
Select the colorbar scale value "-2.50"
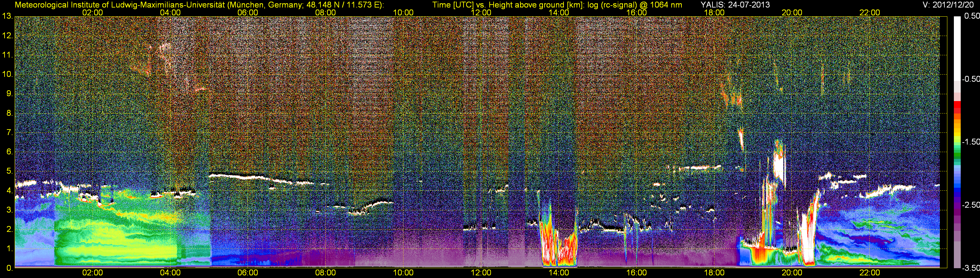click(x=971, y=205)
